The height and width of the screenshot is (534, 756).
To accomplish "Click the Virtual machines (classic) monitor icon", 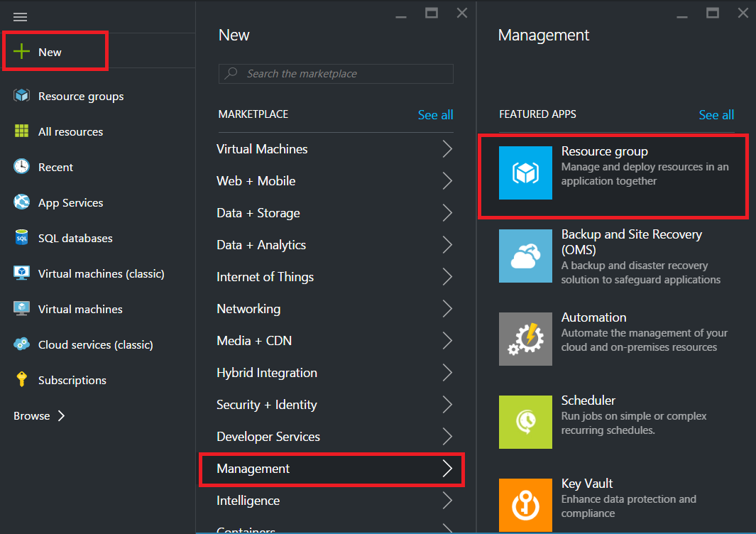I will [x=21, y=273].
